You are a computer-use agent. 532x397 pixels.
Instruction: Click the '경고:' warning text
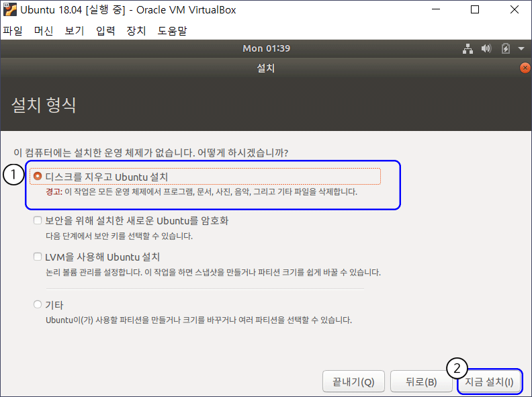tap(54, 191)
